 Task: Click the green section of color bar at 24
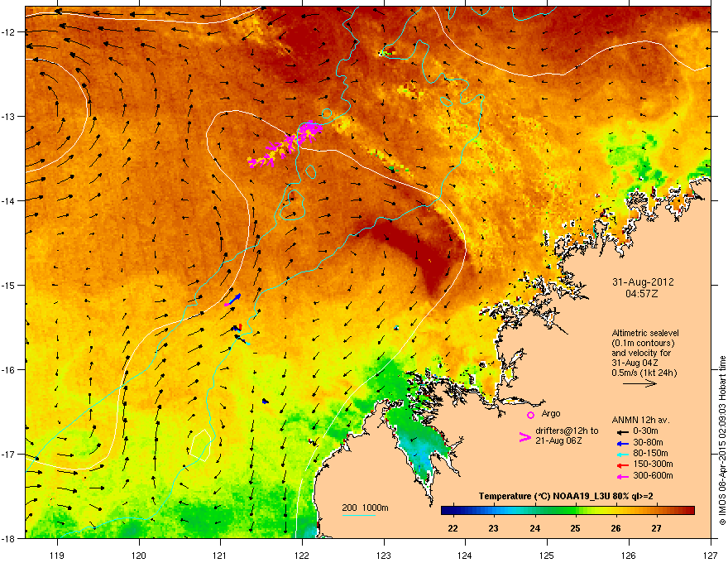click(x=535, y=511)
